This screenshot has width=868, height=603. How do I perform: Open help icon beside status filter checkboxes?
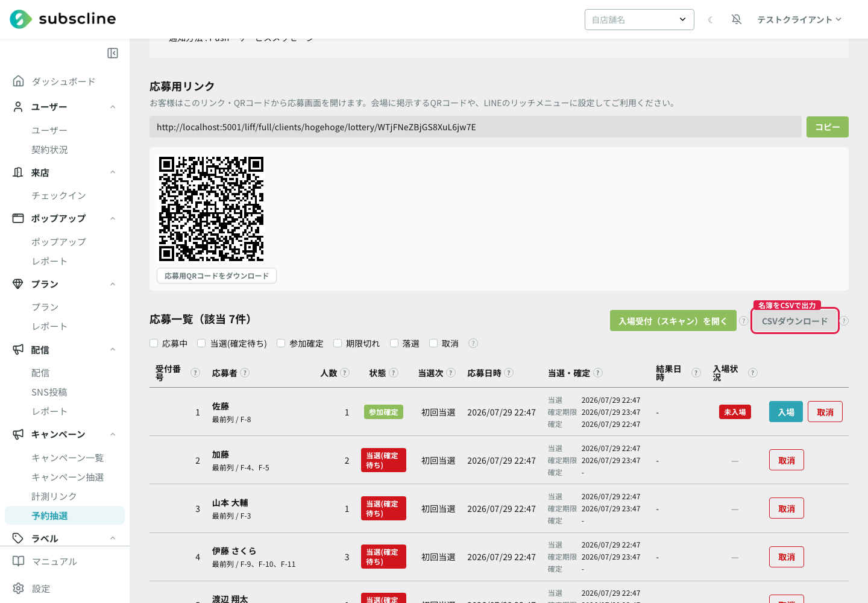click(x=473, y=343)
